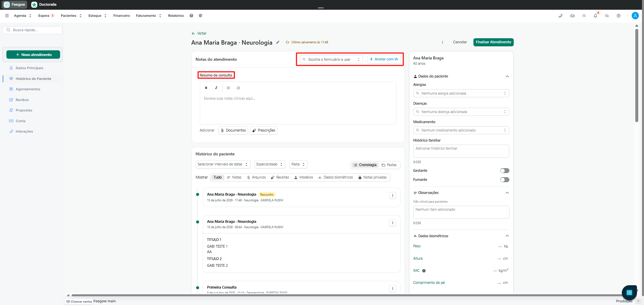644x305 pixels.
Task: Open the hamburger sidebar menu icon
Action: pos(7,16)
